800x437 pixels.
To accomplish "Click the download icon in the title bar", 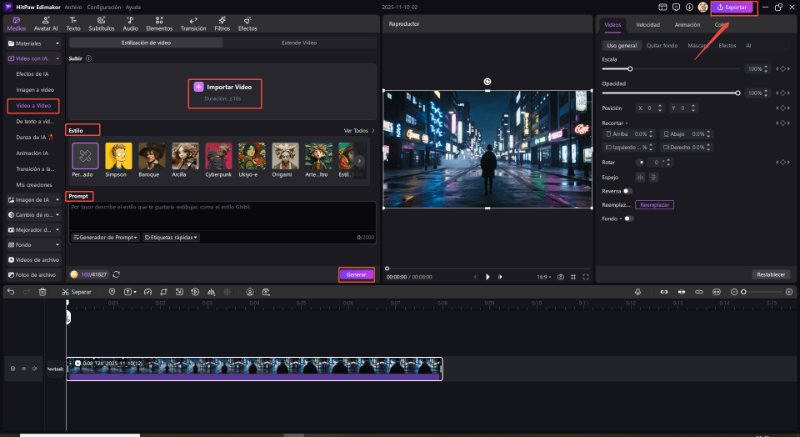I will pyautogui.click(x=689, y=7).
